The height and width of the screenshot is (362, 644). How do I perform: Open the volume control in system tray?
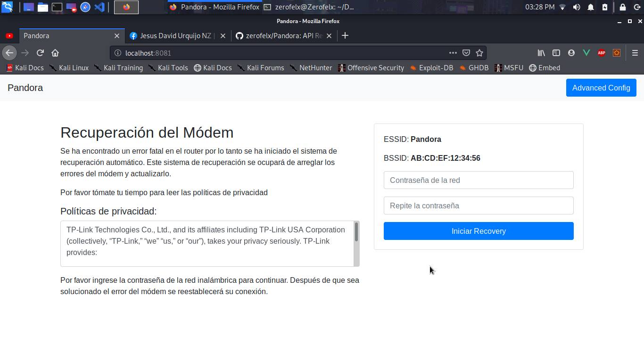tap(577, 7)
